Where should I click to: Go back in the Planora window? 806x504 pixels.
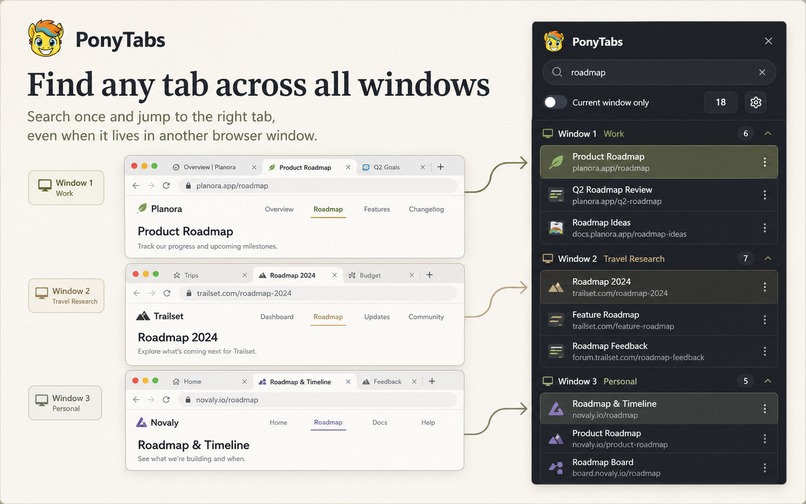click(x=136, y=186)
